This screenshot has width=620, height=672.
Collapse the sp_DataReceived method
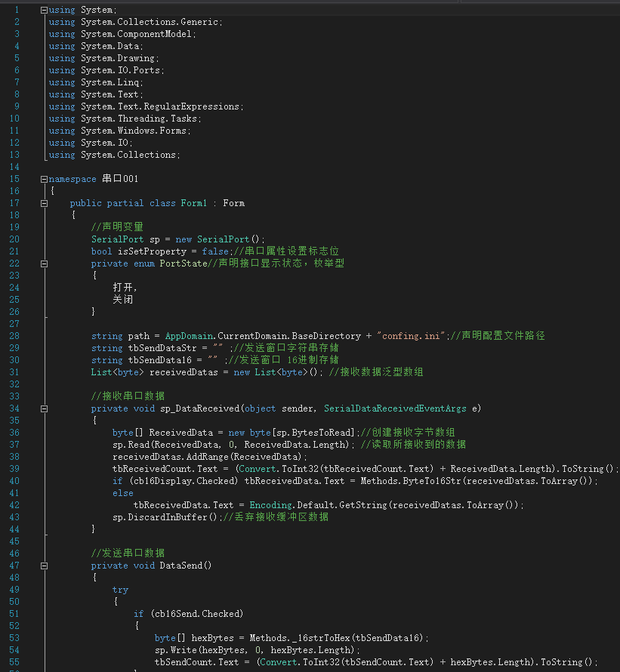click(44, 408)
